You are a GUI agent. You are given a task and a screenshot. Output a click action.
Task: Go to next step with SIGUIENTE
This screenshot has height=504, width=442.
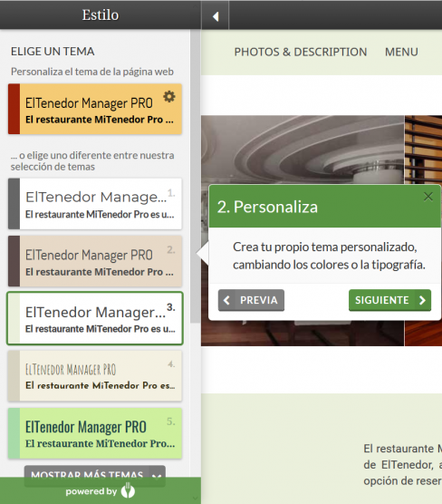(x=389, y=300)
